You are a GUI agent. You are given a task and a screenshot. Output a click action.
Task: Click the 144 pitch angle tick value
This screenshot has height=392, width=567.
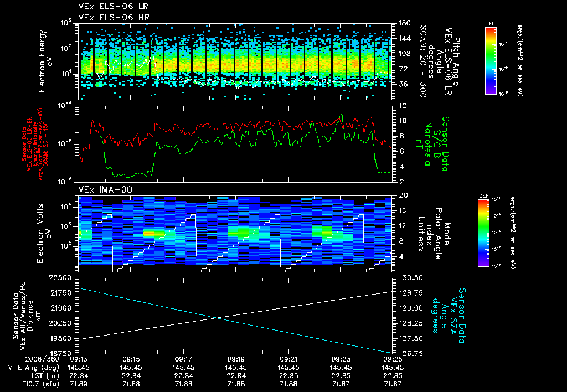pos(405,38)
